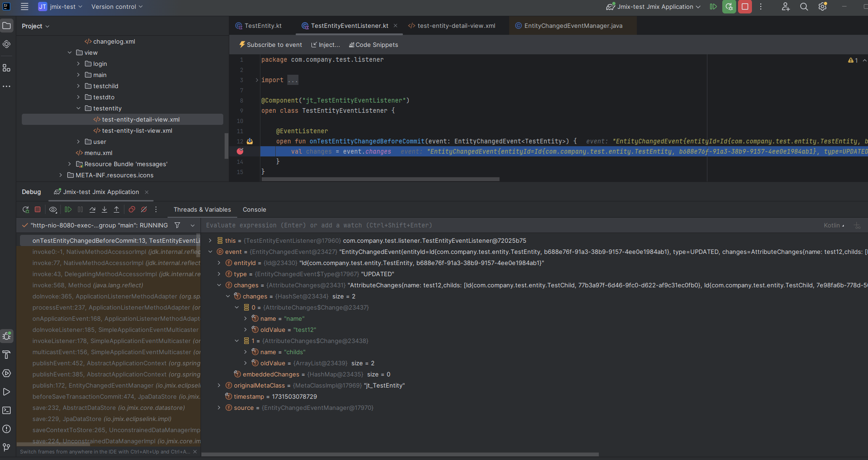
Task: Open the Structure tool window icon
Action: point(6,68)
